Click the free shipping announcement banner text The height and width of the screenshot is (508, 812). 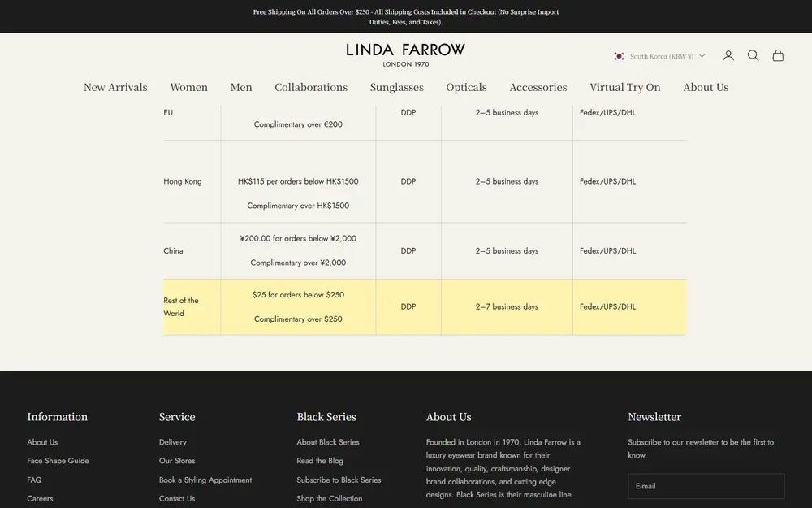(x=406, y=16)
